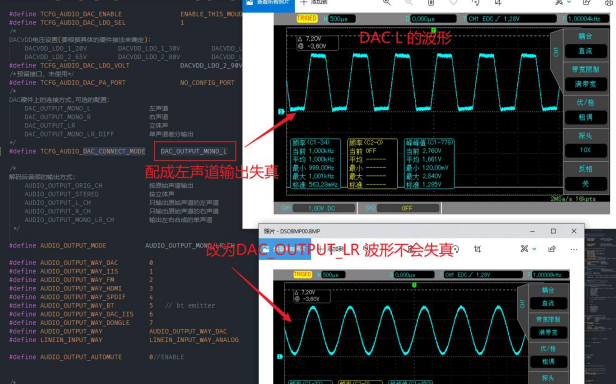Rotate the upper oscilloscope photo
The height and width of the screenshot is (384, 616).
pyautogui.click(x=476, y=2)
